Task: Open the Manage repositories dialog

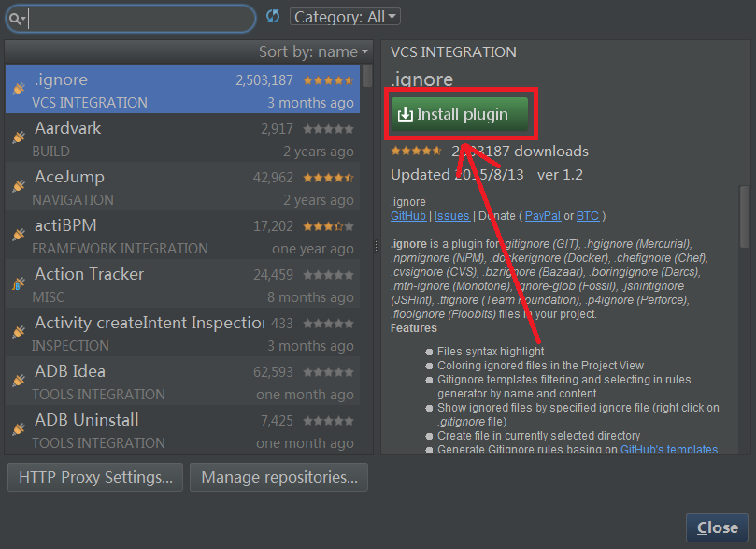Action: (x=278, y=477)
